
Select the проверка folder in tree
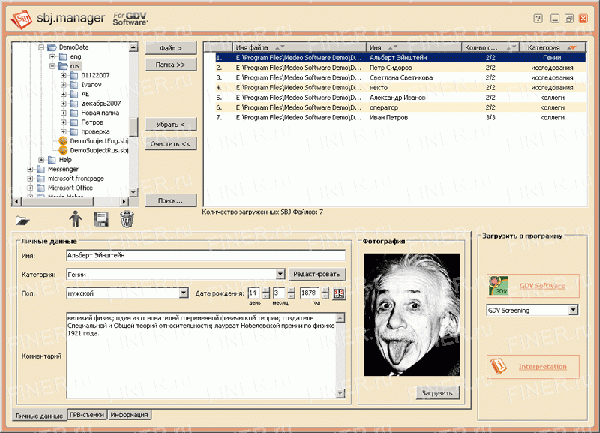(x=95, y=132)
